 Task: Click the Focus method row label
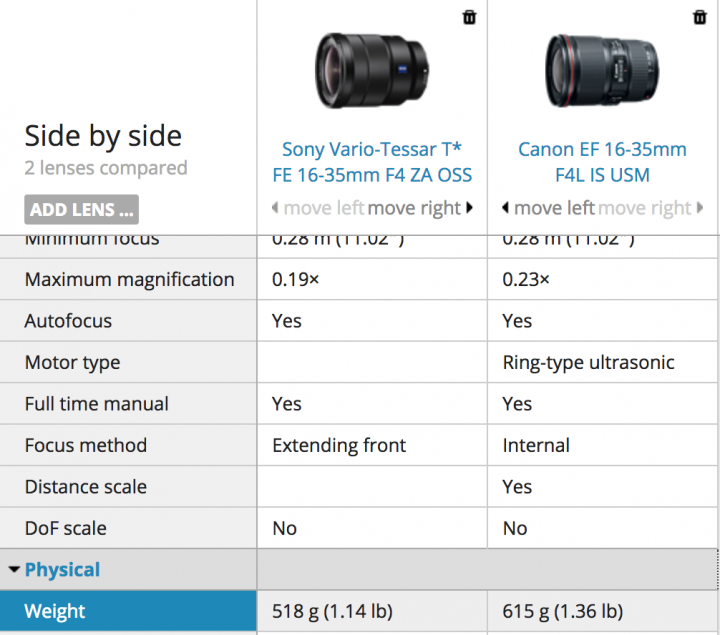coord(85,445)
